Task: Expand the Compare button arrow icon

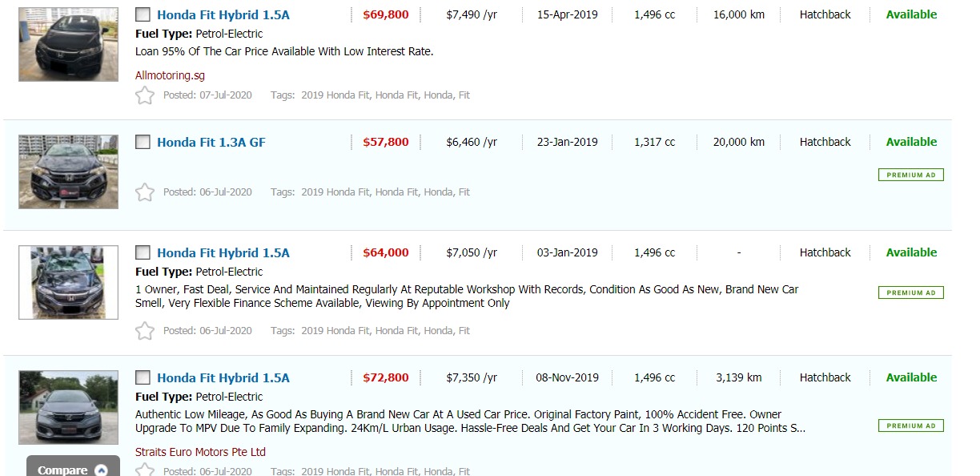Action: coord(101,470)
